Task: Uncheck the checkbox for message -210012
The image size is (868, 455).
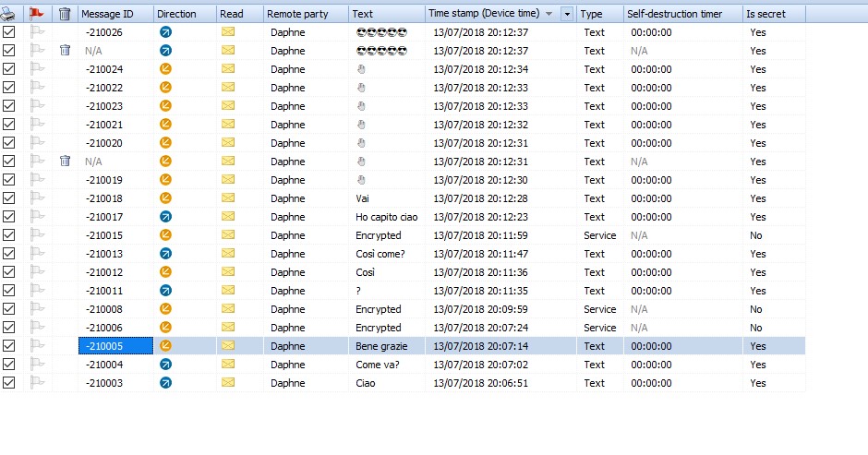Action: point(9,271)
